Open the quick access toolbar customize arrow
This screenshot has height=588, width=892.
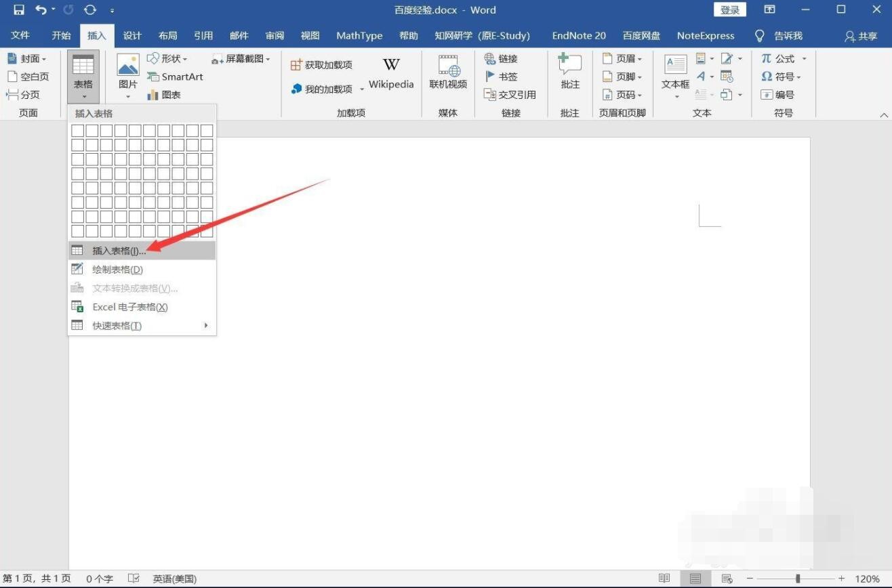coord(112,10)
